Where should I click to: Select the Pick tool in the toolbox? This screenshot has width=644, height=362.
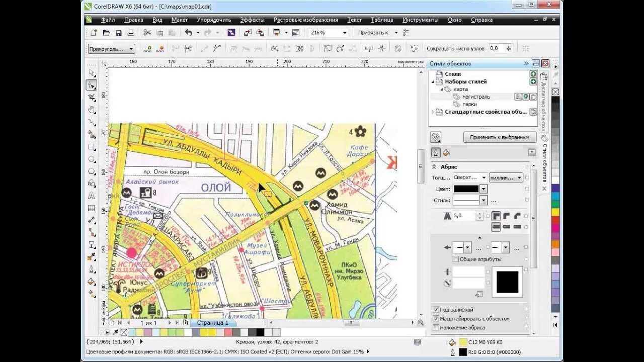[92, 73]
